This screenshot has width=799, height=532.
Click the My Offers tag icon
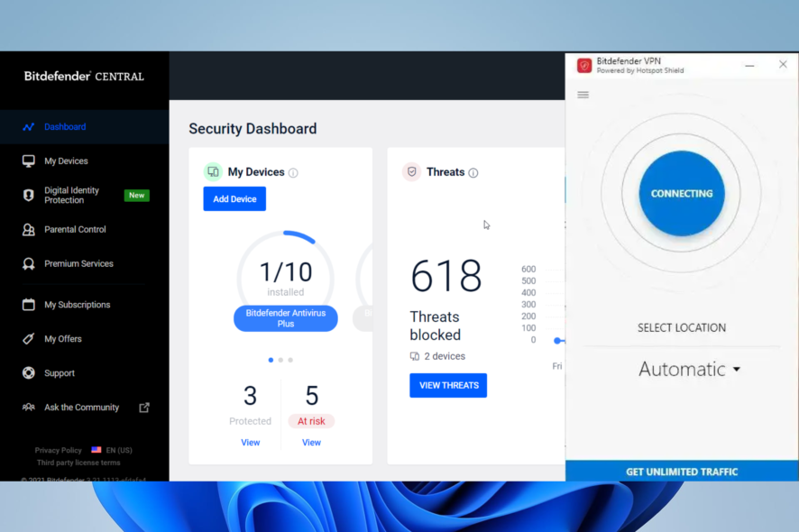click(x=29, y=339)
